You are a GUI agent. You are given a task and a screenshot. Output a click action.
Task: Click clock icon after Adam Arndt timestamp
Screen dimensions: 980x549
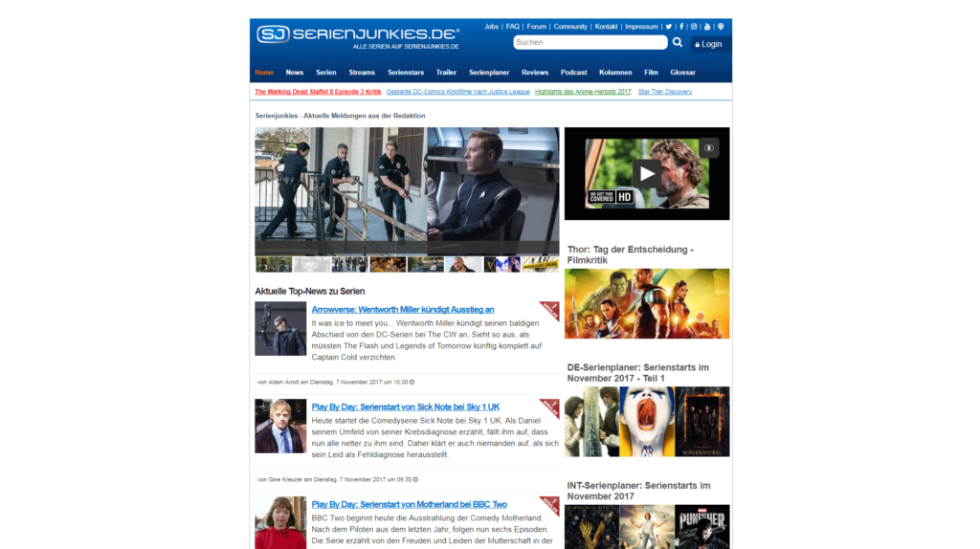click(412, 383)
